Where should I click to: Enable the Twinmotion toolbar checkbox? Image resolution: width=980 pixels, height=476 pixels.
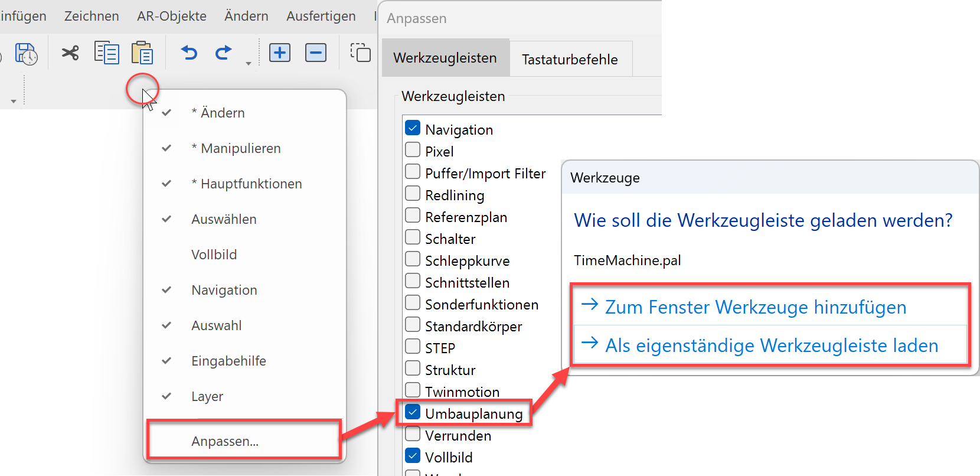413,391
